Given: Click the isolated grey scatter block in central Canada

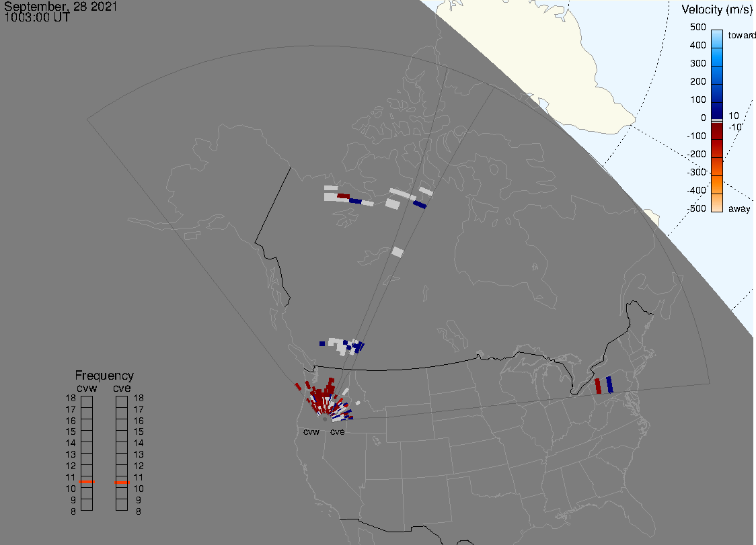Looking at the screenshot, I should click(398, 252).
